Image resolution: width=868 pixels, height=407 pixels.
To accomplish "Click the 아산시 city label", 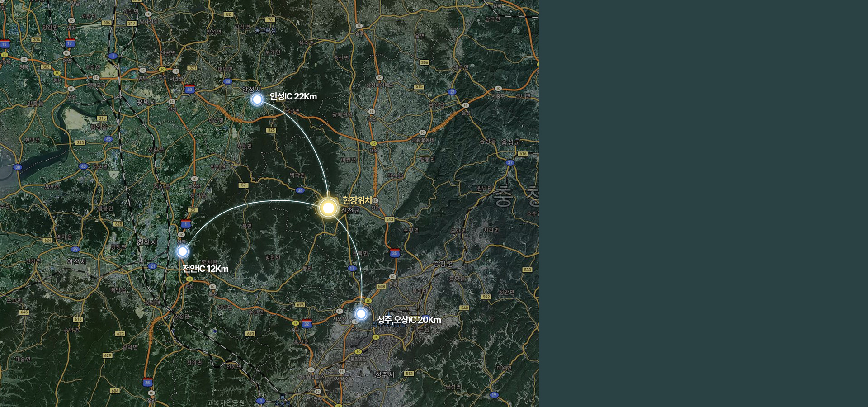I will point(76,261).
